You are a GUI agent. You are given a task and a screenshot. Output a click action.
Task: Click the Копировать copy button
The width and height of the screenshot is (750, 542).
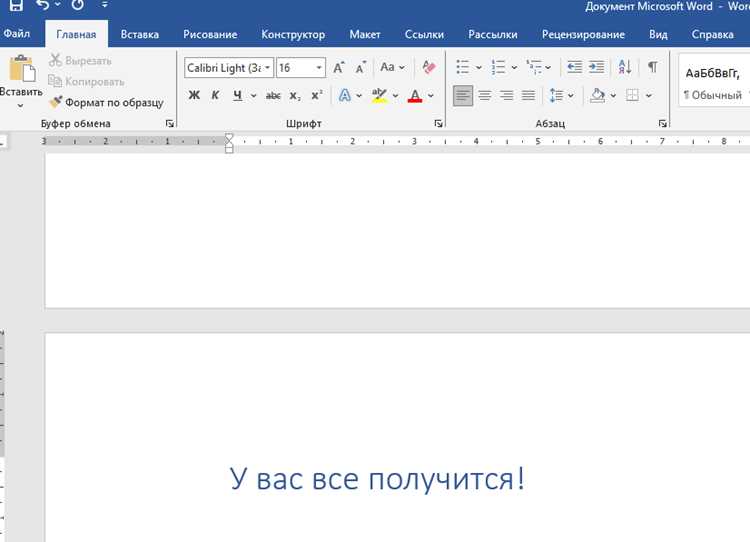87,82
